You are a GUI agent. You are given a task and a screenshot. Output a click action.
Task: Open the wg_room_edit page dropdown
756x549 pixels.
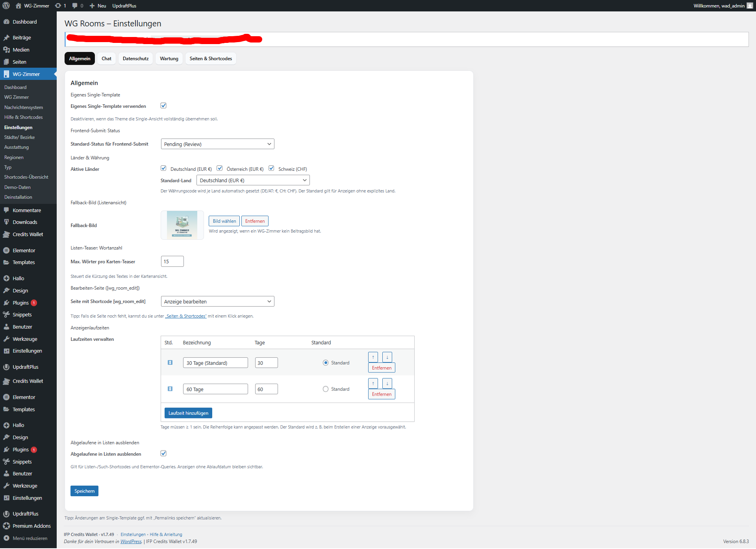[x=217, y=301]
